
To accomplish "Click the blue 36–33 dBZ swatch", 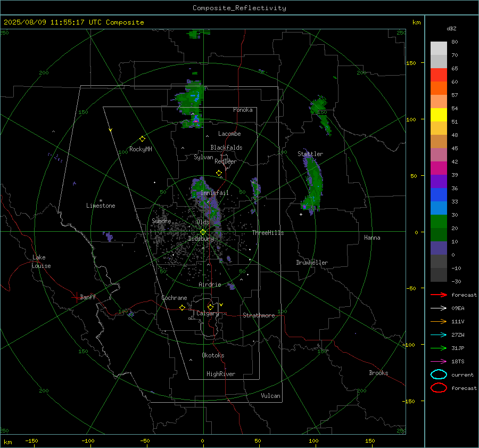I will 439,195.
